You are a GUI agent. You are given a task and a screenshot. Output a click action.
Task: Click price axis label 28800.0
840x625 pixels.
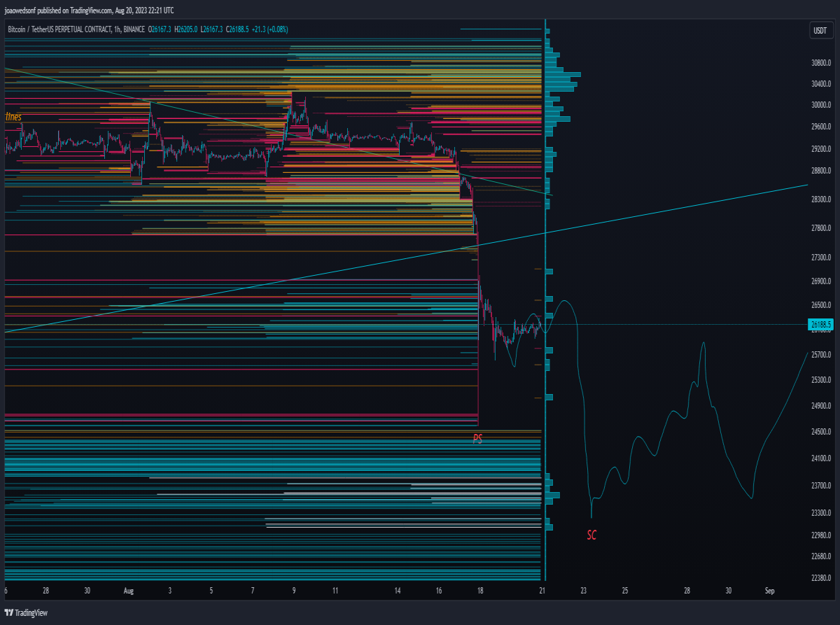click(x=820, y=171)
